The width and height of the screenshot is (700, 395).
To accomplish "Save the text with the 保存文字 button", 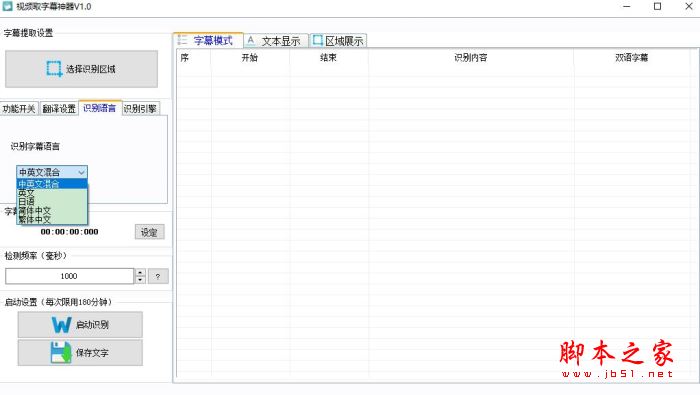I will tap(80, 353).
